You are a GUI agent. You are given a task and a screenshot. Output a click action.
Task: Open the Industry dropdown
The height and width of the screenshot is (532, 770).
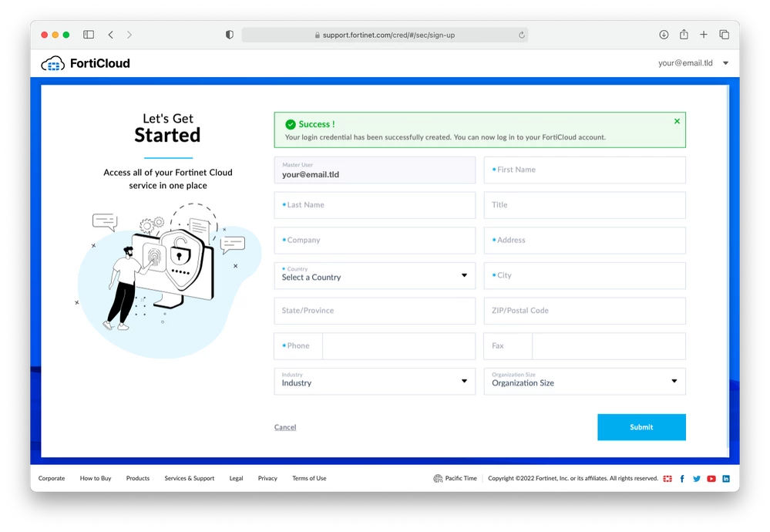375,381
